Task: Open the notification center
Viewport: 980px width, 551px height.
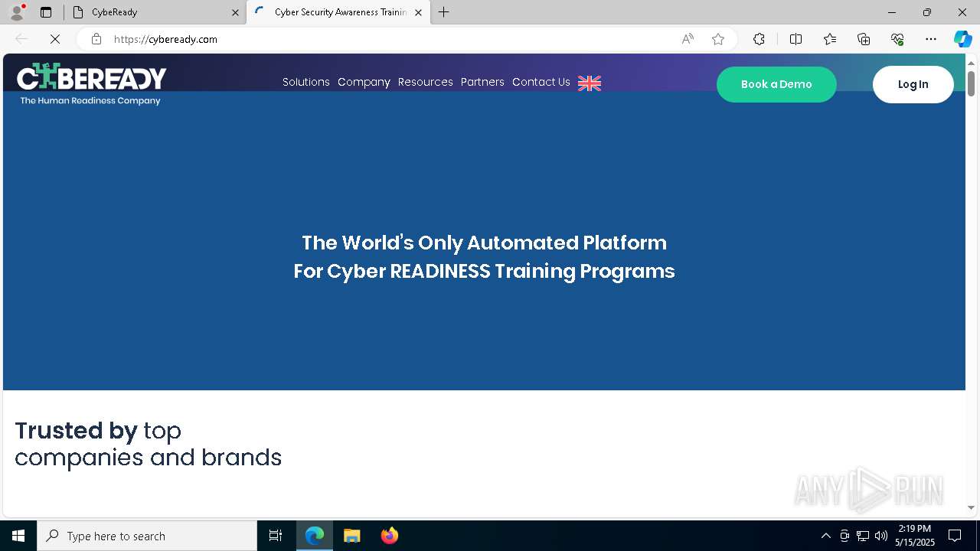Action: click(955, 536)
